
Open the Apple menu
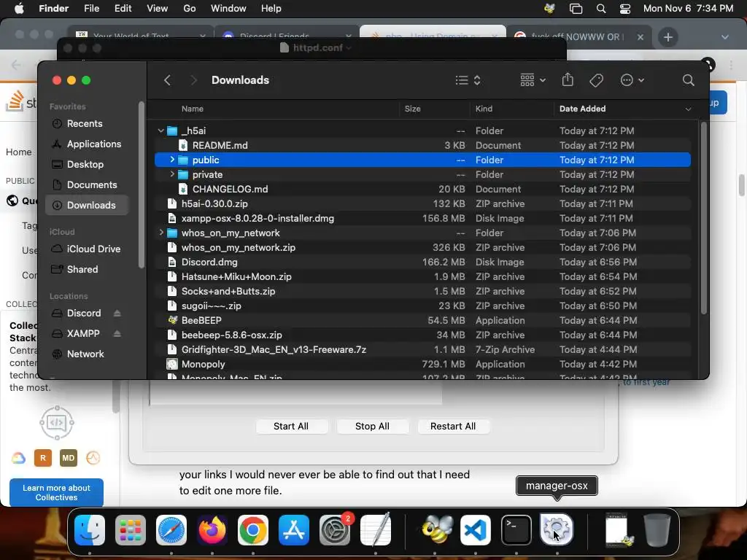click(19, 9)
